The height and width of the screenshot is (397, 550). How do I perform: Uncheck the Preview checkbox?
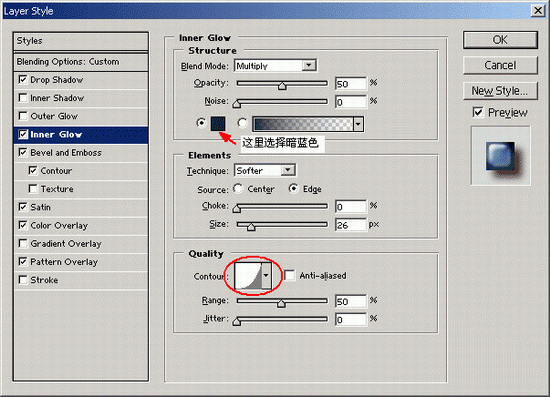click(x=478, y=112)
